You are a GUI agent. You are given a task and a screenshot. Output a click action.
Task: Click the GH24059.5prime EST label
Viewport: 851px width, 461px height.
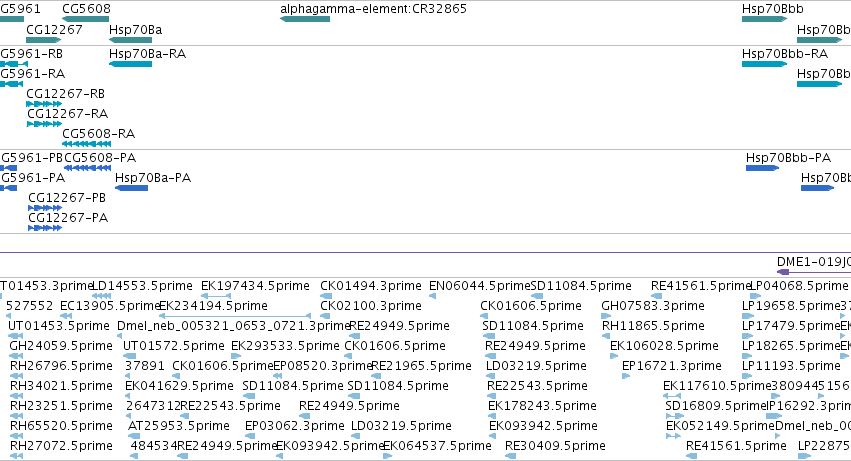pyautogui.click(x=61, y=346)
